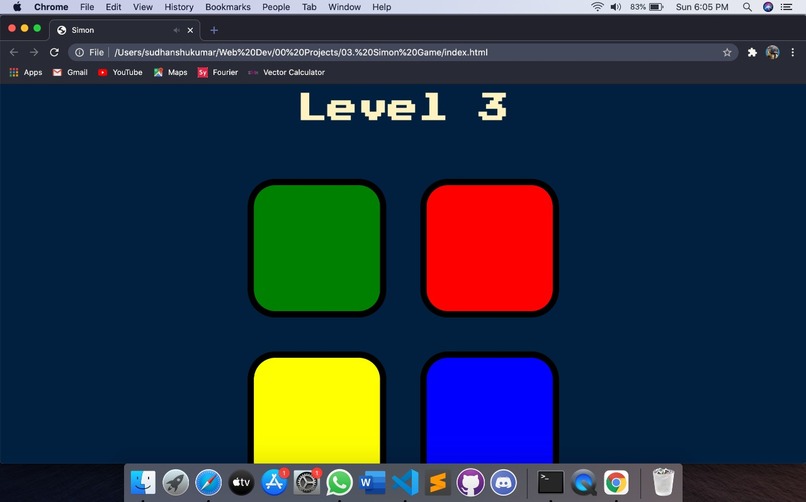Open Notification Center list icon
The height and width of the screenshot is (502, 806).
[x=786, y=7]
